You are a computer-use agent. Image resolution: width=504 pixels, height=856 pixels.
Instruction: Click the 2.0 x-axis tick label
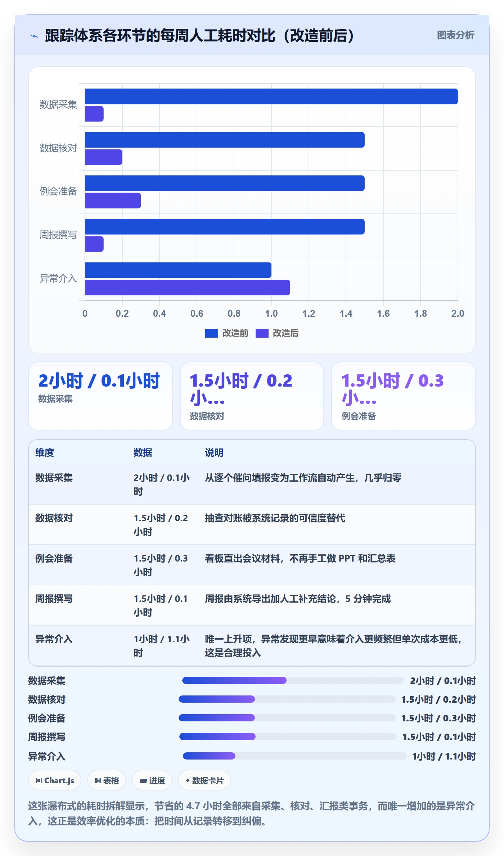tap(458, 314)
